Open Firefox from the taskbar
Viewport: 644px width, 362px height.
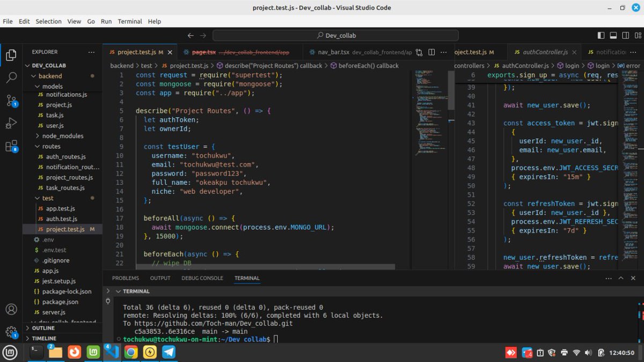[x=75, y=352]
